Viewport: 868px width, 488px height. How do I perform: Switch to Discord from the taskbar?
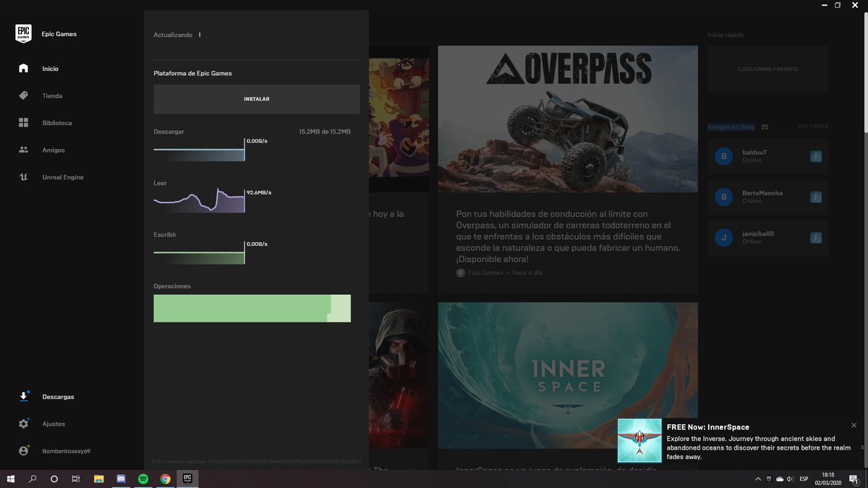[122, 479]
